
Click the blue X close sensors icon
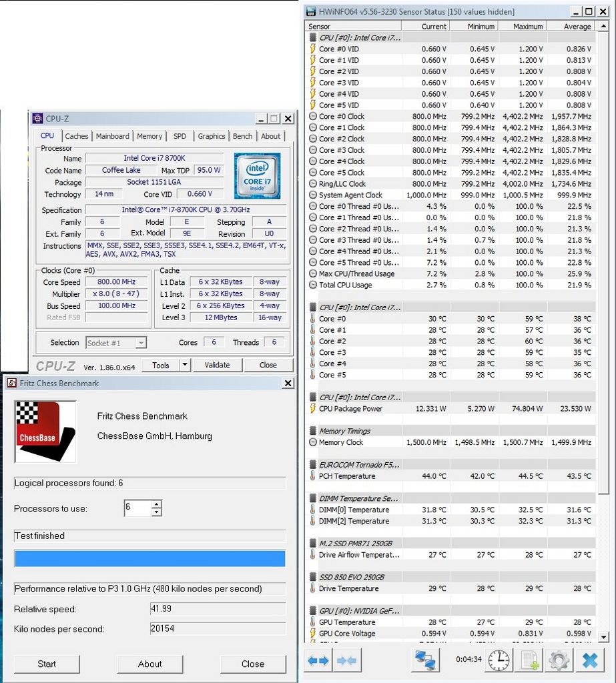590,660
